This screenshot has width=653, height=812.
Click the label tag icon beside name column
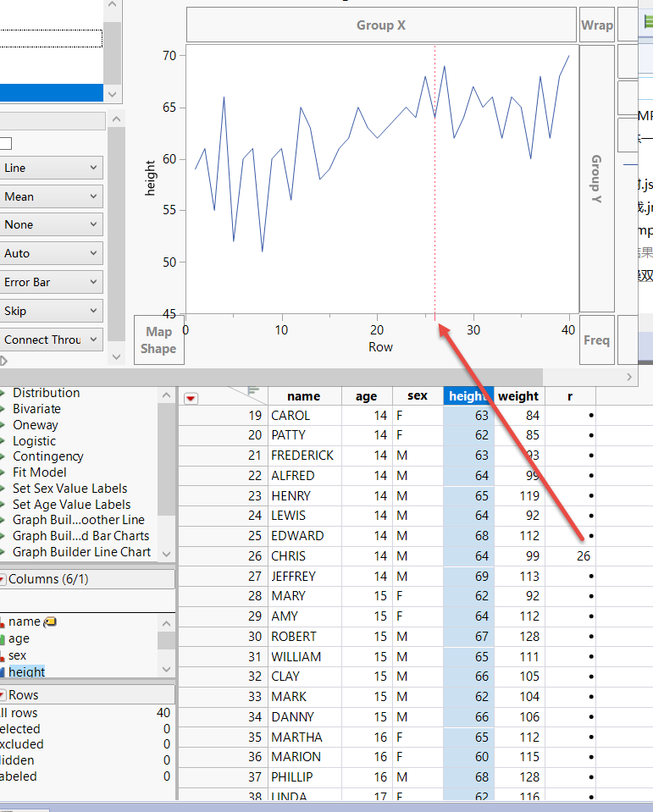[x=50, y=621]
